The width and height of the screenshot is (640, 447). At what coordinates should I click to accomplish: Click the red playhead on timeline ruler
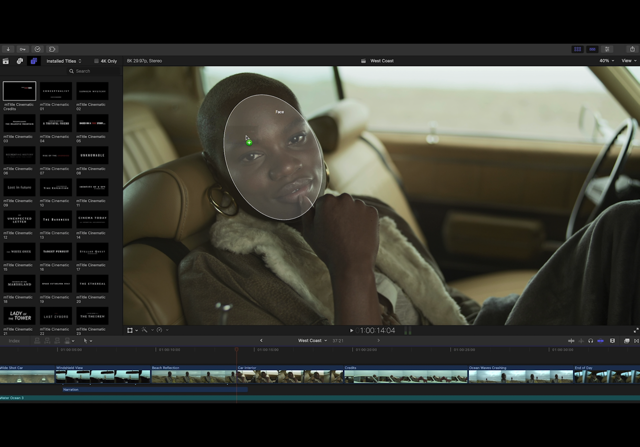click(237, 349)
